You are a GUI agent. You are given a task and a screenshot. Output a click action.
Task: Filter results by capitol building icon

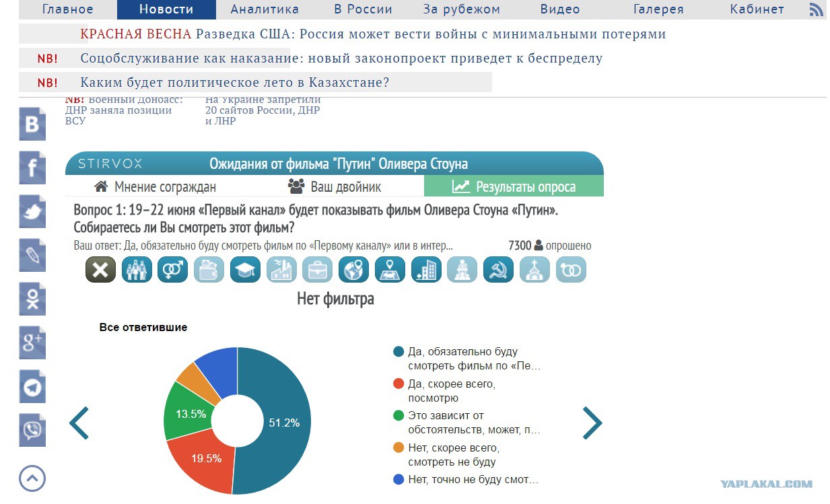[x=462, y=270]
